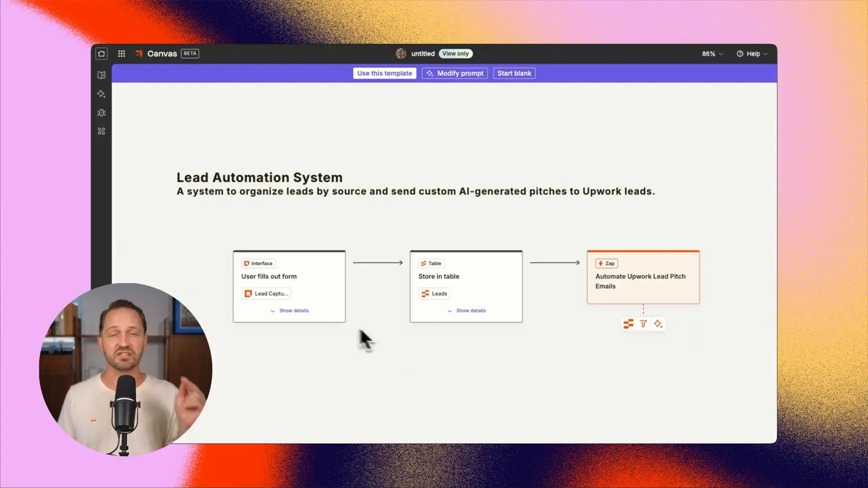Viewport: 868px width, 488px height.
Task: Click Start blank button
Action: click(515, 73)
